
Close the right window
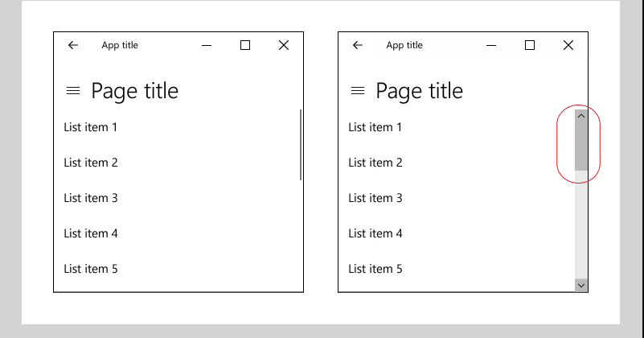[x=568, y=45]
